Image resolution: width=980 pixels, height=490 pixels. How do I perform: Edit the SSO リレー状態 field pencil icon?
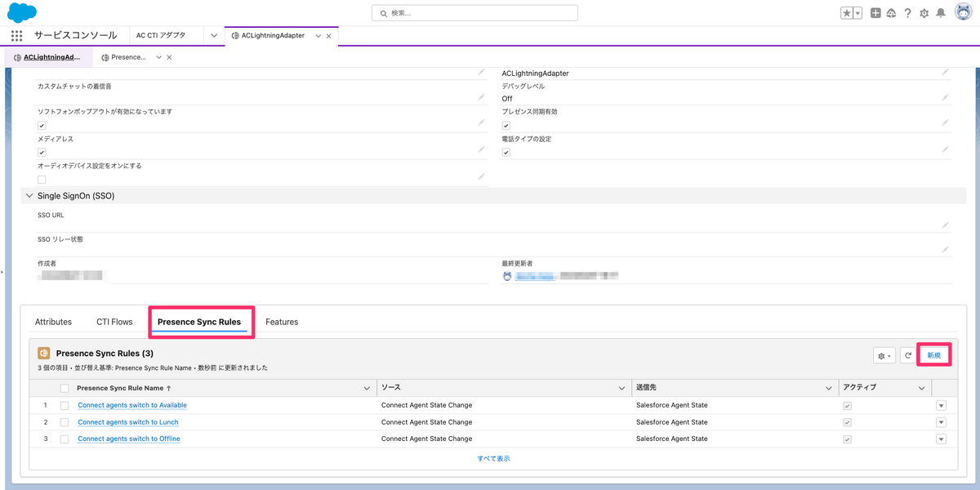(x=946, y=250)
